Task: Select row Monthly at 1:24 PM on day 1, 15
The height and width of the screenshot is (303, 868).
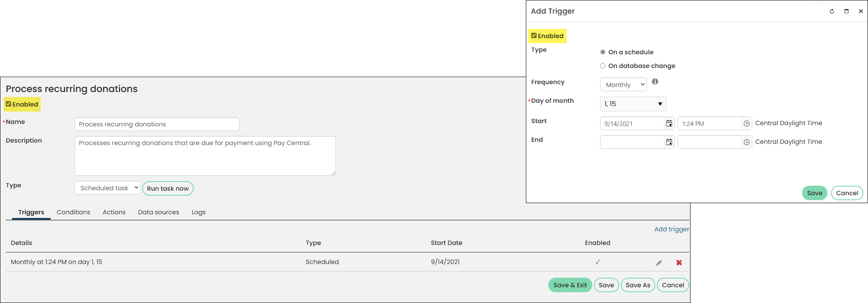Action: 348,262
